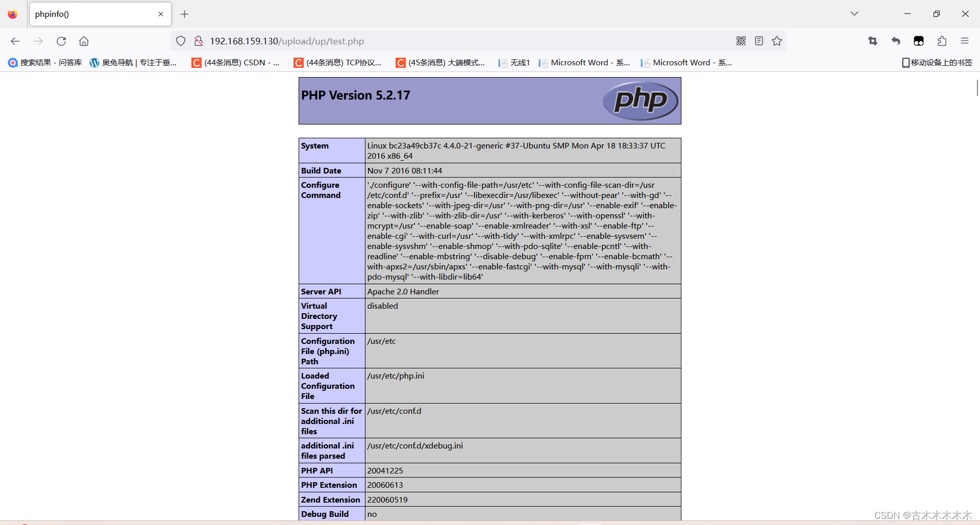
Task: Bookmark this page with the star
Action: tap(777, 41)
